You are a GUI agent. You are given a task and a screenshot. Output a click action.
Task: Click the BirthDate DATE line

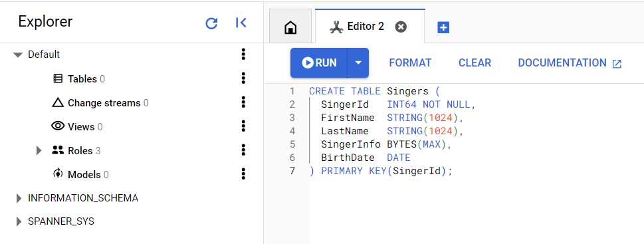click(x=366, y=158)
